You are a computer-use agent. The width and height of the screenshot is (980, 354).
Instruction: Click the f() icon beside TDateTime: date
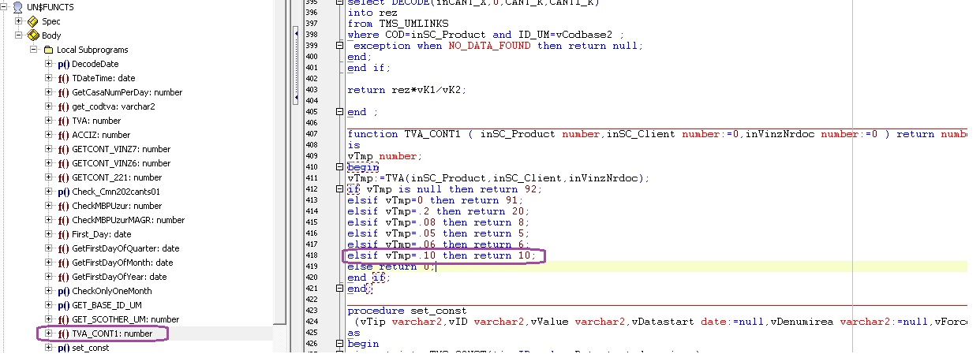click(x=64, y=78)
